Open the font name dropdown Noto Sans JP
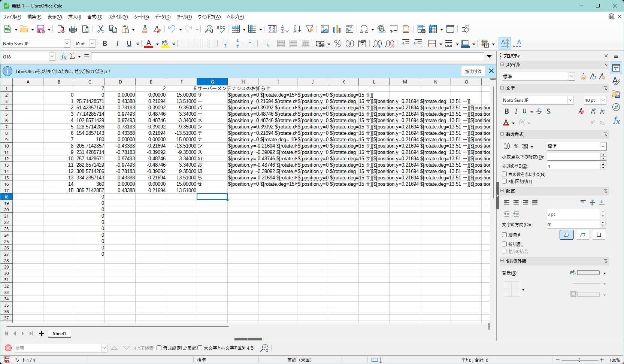Screen dimensions: 624x364 pos(67,44)
